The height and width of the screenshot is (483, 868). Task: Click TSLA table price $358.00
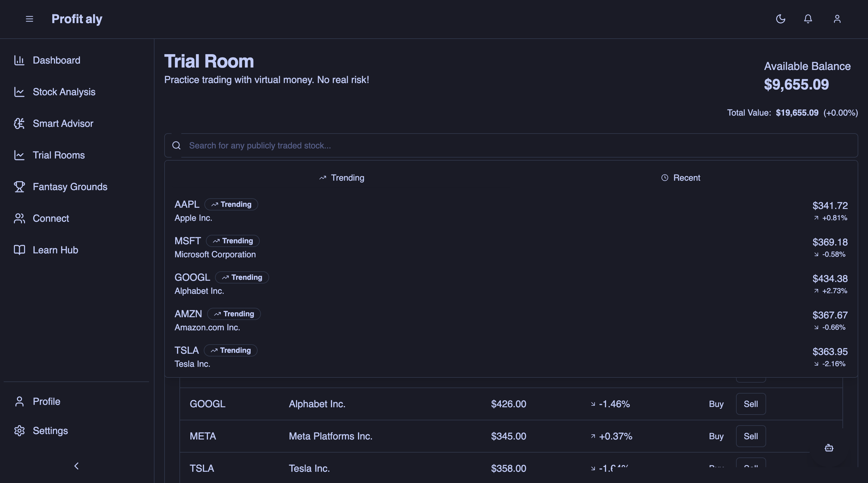509,468
